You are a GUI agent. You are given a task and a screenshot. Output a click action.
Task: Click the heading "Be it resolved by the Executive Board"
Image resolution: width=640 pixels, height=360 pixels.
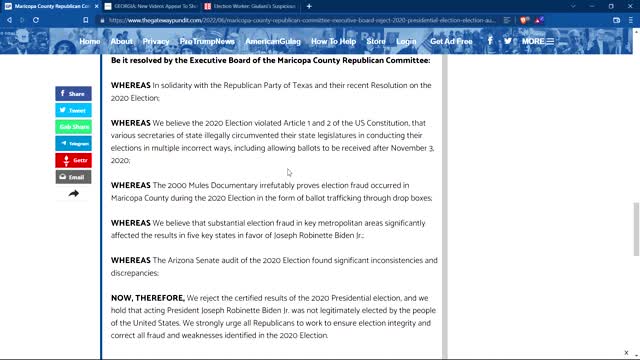pyautogui.click(x=270, y=60)
